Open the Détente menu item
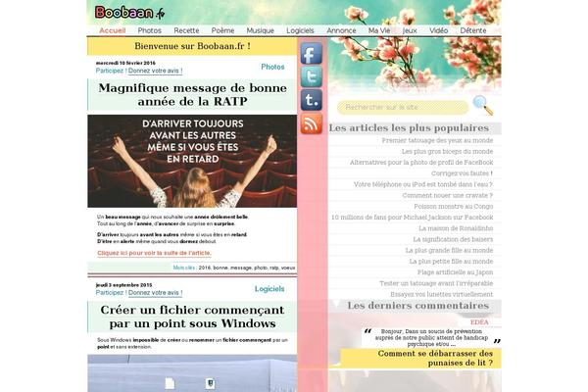Image resolution: width=588 pixels, height=392 pixels. (x=473, y=30)
